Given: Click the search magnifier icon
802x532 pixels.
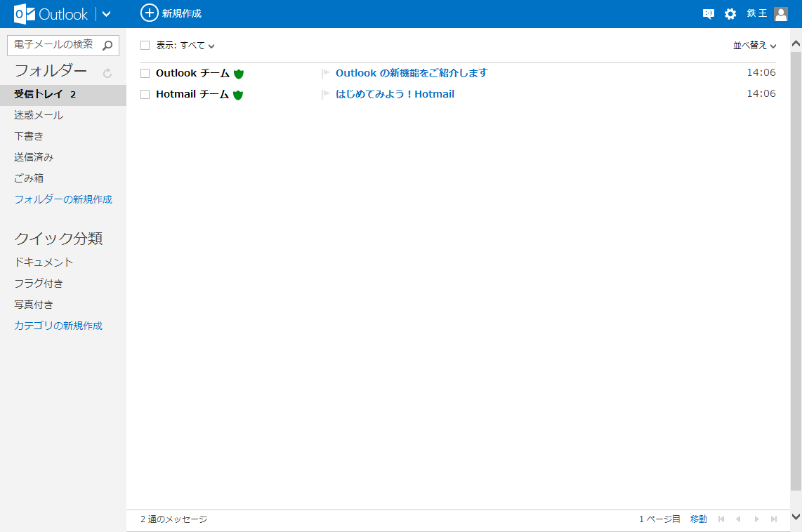Looking at the screenshot, I should [x=107, y=46].
